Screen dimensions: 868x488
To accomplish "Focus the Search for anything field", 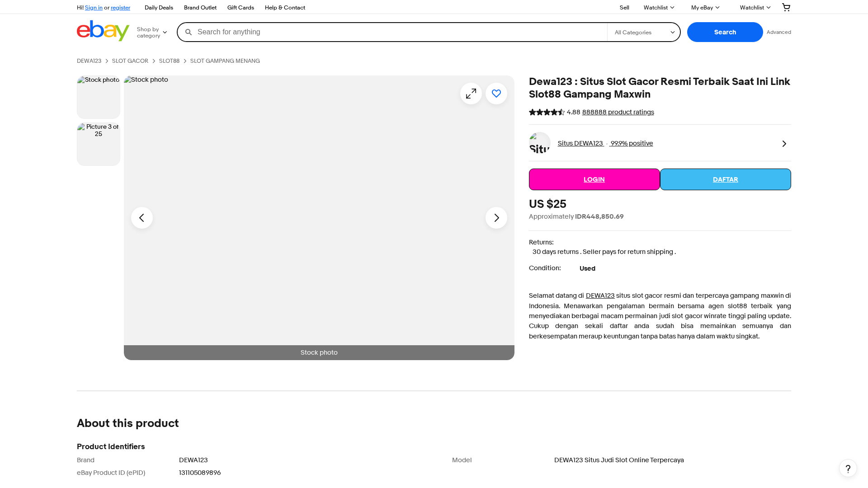I will [x=400, y=32].
